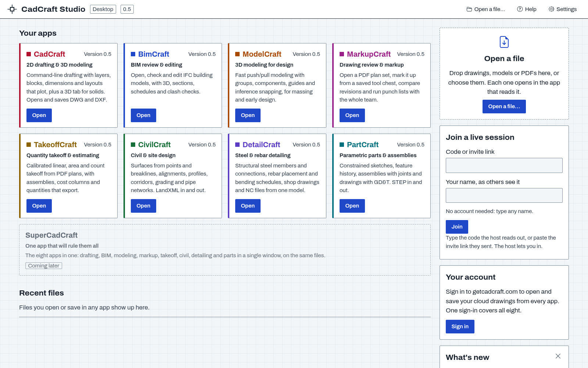588x368 pixels.
Task: Click the 0.5 version badge in the header
Action: [127, 9]
